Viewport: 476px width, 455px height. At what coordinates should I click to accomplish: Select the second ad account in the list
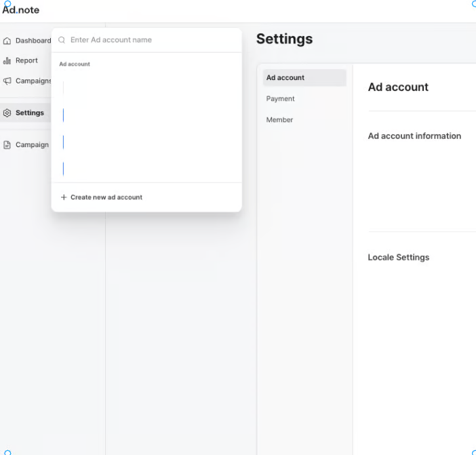click(146, 115)
